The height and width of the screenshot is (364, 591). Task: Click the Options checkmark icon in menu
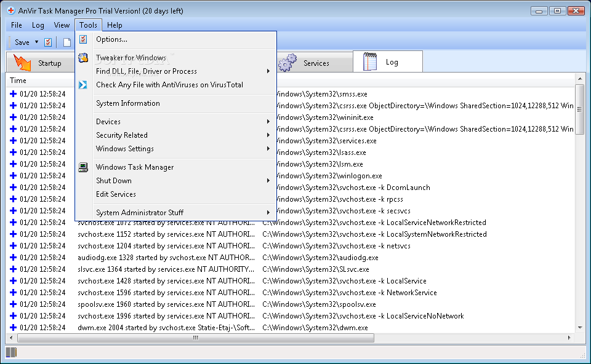83,39
